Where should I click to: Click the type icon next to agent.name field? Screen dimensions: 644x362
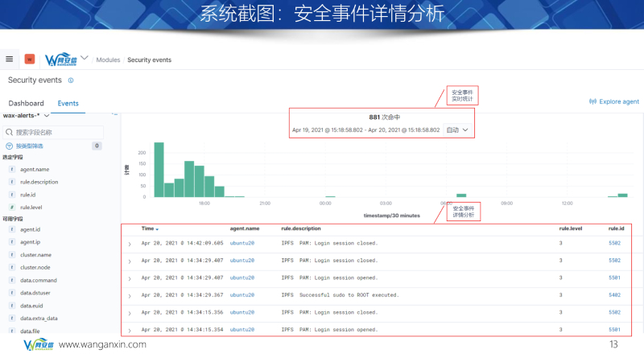point(12,170)
